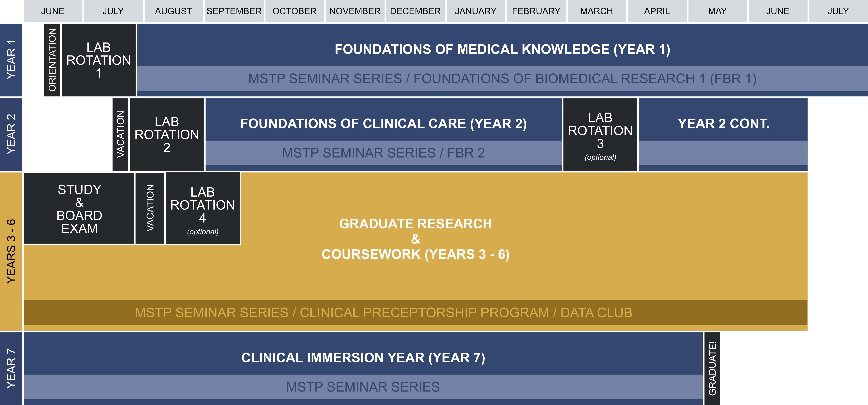Click the JANUARY column header
This screenshot has height=405, width=868.
tap(475, 11)
